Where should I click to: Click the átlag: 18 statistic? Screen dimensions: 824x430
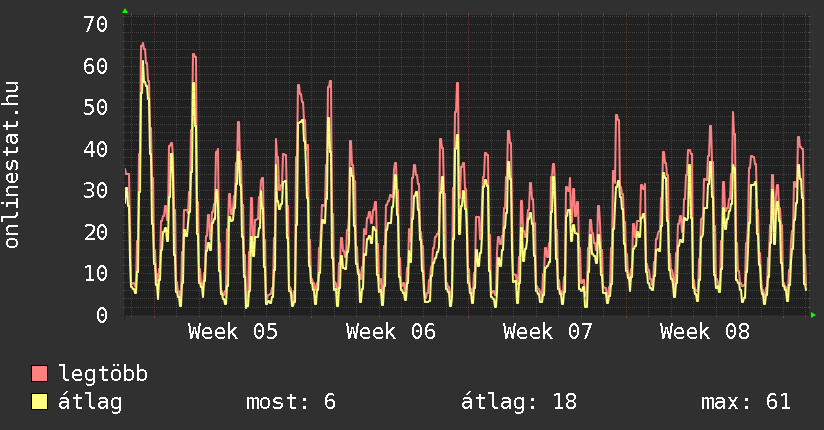click(x=519, y=402)
